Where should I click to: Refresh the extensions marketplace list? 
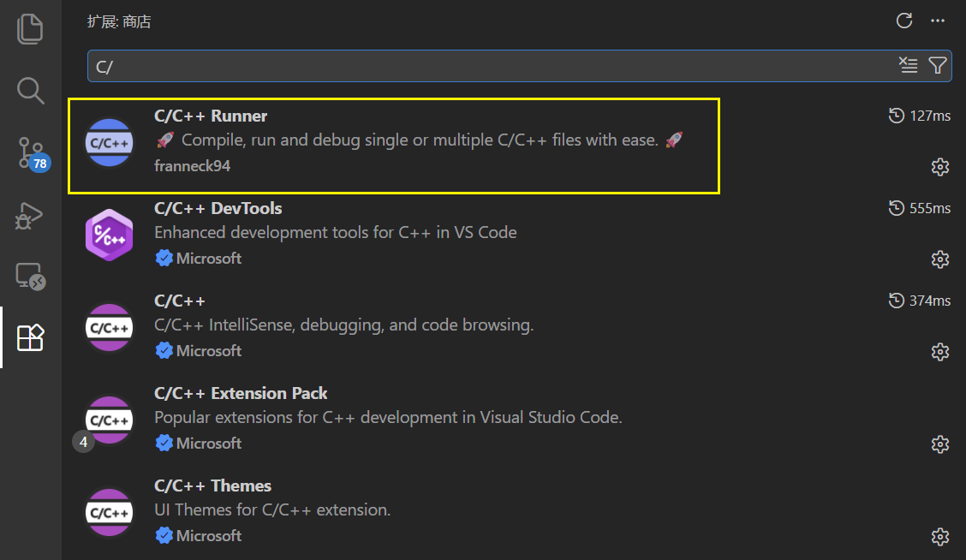click(903, 21)
